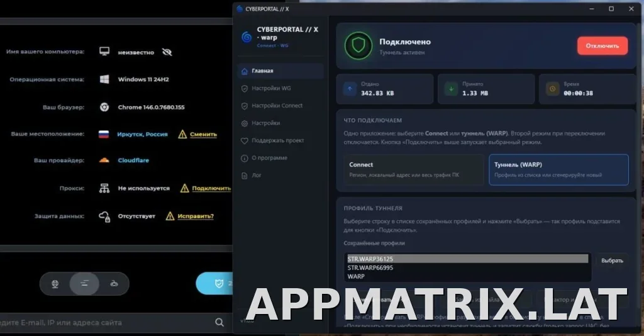The image size is (644, 336).
Task: Click the upload arrow icon near Отдано
Action: (350, 89)
